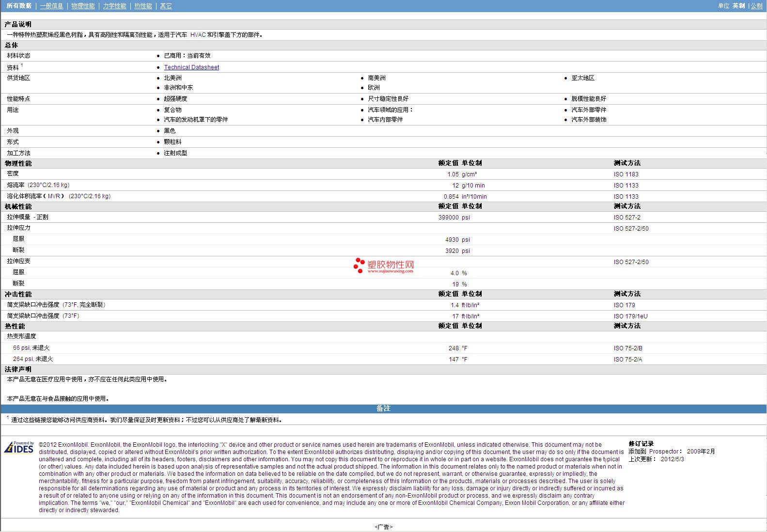767x532 pixels.
Task: Click the 脱模性能良好 feature entry
Action: point(588,99)
